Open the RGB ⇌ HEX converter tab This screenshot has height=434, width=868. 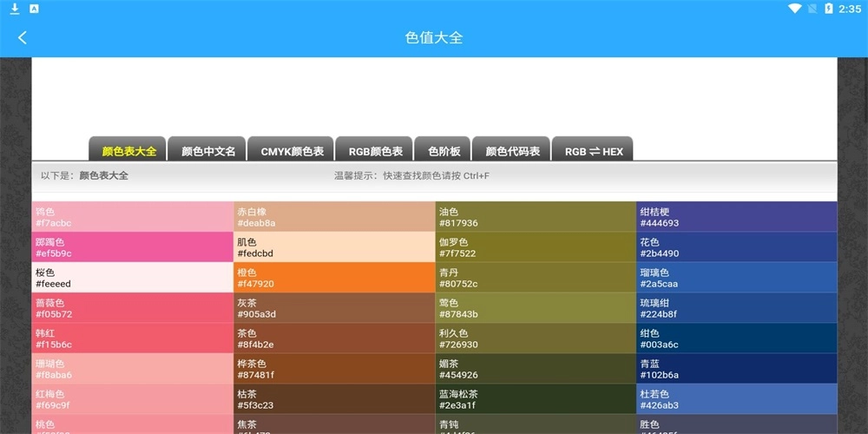click(594, 150)
